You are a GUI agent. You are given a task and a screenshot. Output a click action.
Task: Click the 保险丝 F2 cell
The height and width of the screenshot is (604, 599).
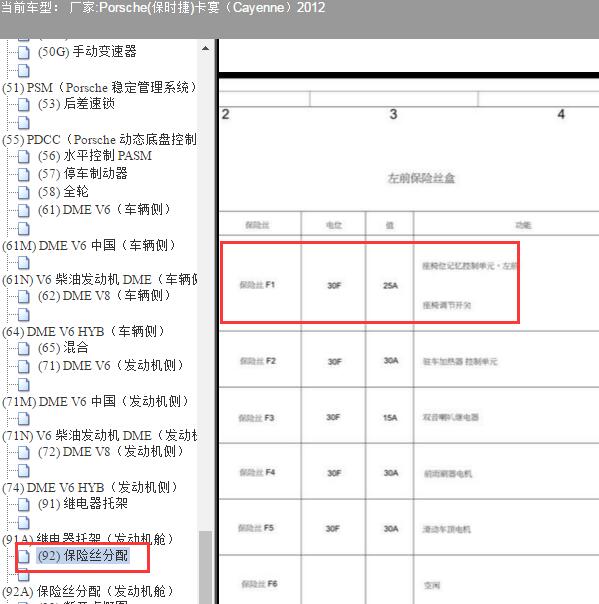tap(258, 361)
